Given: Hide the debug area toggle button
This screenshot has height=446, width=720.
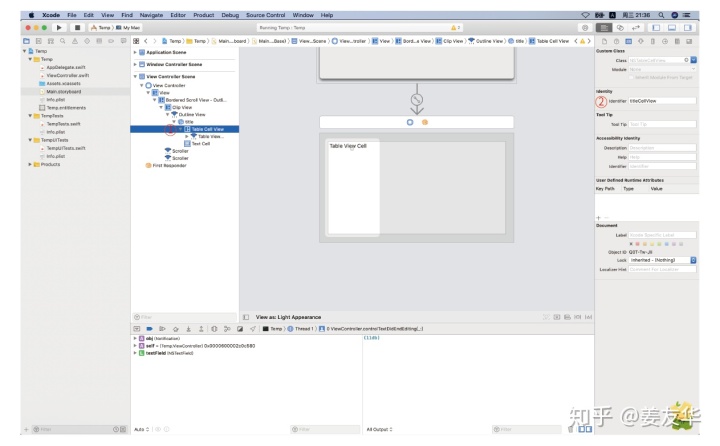Looking at the screenshot, I should 136,329.
